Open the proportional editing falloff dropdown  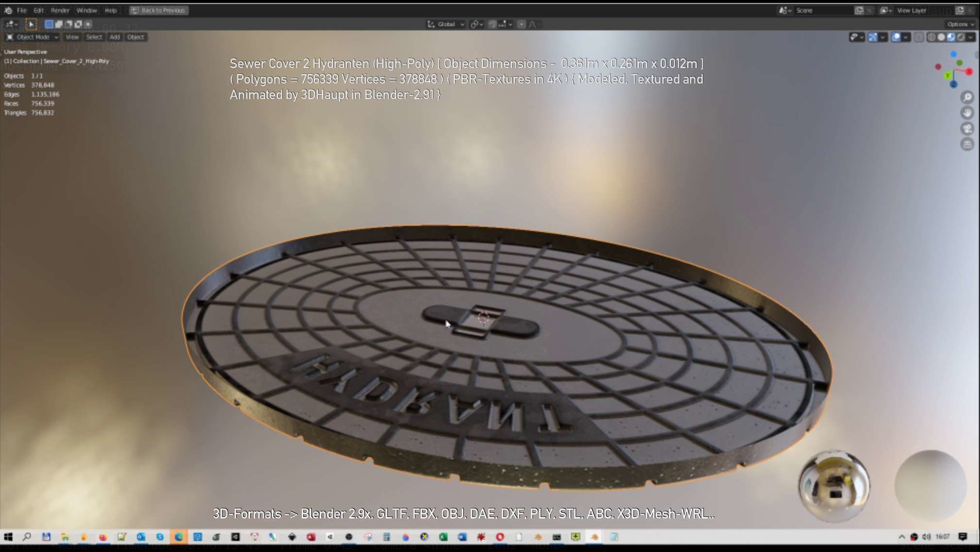(534, 24)
